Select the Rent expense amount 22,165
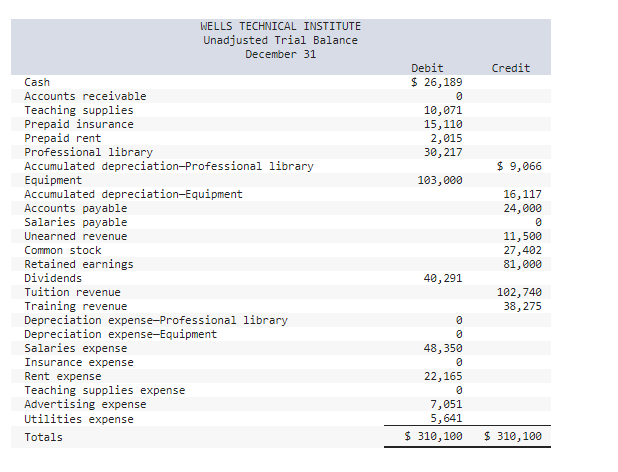 [x=443, y=376]
